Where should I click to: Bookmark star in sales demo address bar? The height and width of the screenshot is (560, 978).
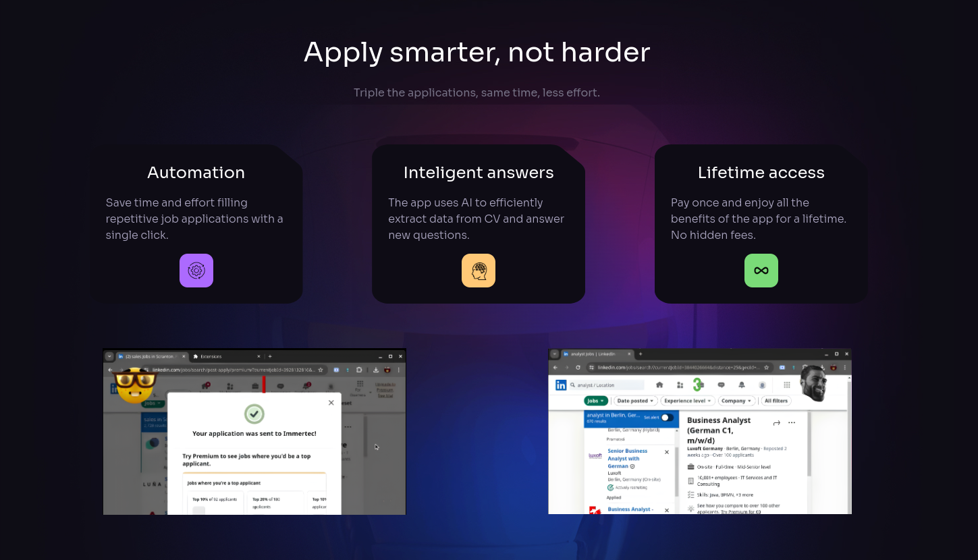tap(321, 370)
